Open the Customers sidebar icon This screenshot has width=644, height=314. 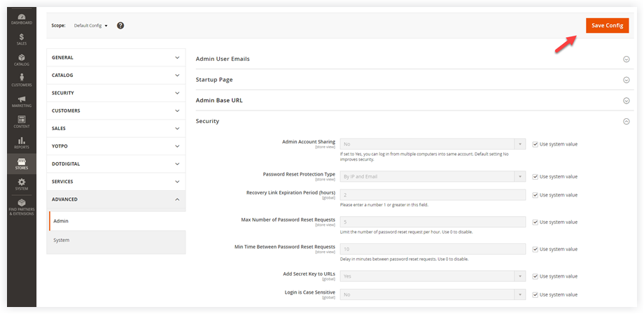22,80
